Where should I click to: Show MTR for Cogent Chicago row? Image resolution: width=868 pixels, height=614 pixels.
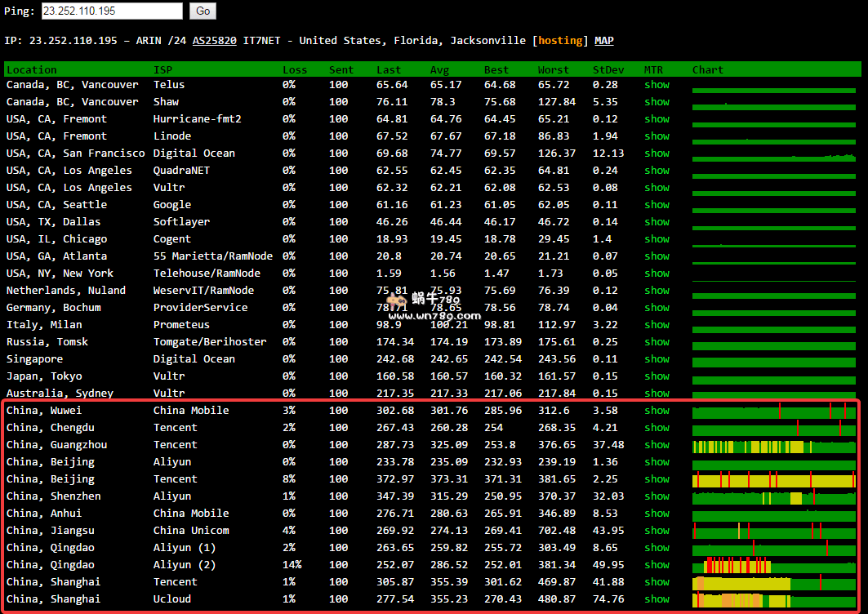click(657, 239)
